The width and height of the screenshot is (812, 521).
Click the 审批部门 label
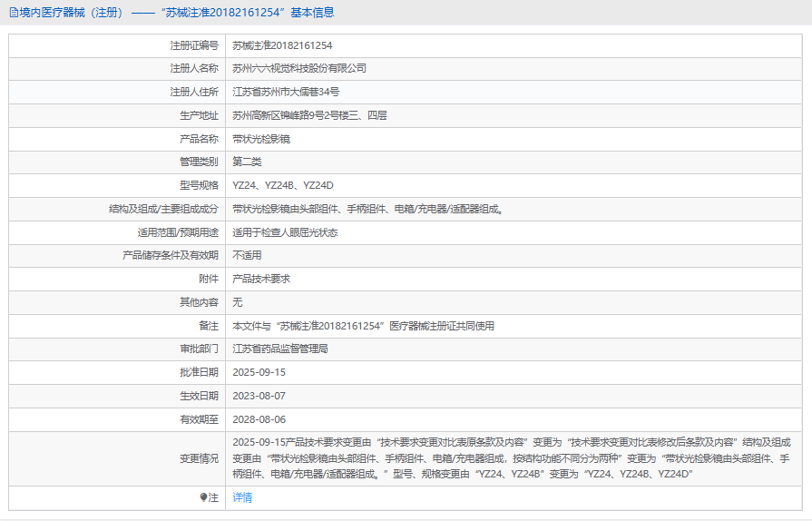tap(199, 349)
